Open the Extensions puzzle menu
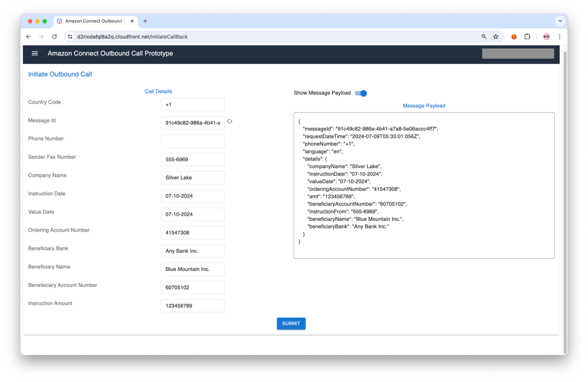Screen dimensions: 588x382 click(527, 37)
